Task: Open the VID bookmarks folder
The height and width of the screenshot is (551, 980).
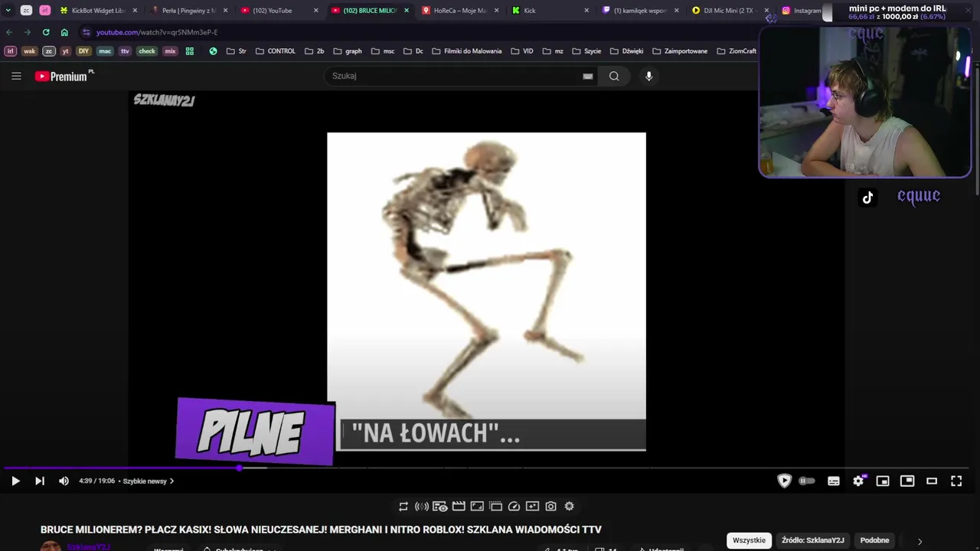Action: (x=521, y=51)
